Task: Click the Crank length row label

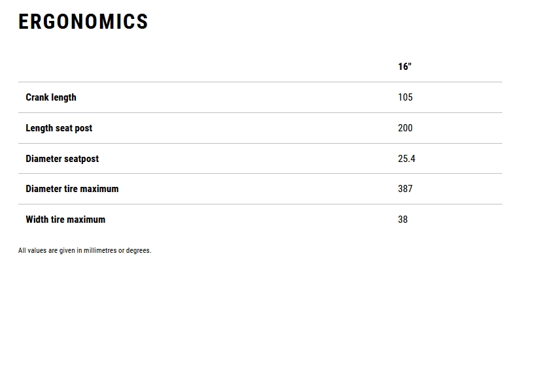Action: (x=51, y=97)
